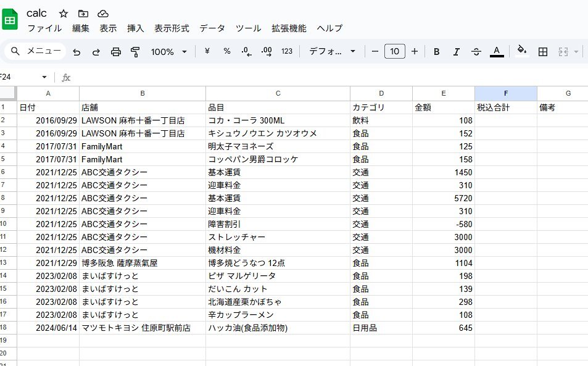Open the name box dropdown arrow
This screenshot has height=366, width=588.
[44, 77]
